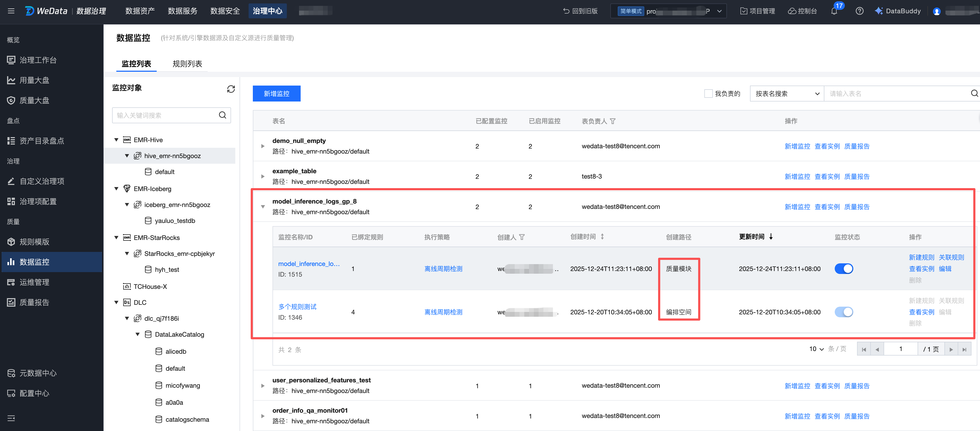The image size is (980, 431).
Task: Click the refresh icon beside 监控对象
Action: pos(231,89)
